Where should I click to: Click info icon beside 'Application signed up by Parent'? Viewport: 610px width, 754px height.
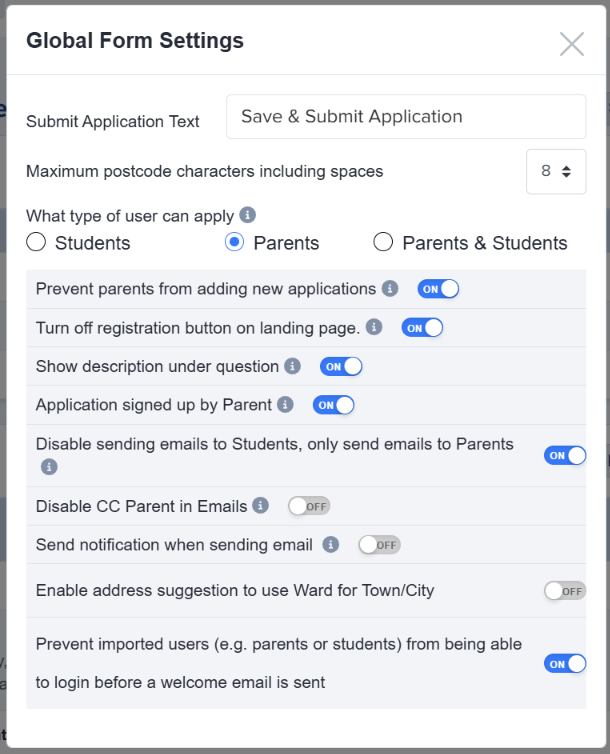pyautogui.click(x=285, y=404)
